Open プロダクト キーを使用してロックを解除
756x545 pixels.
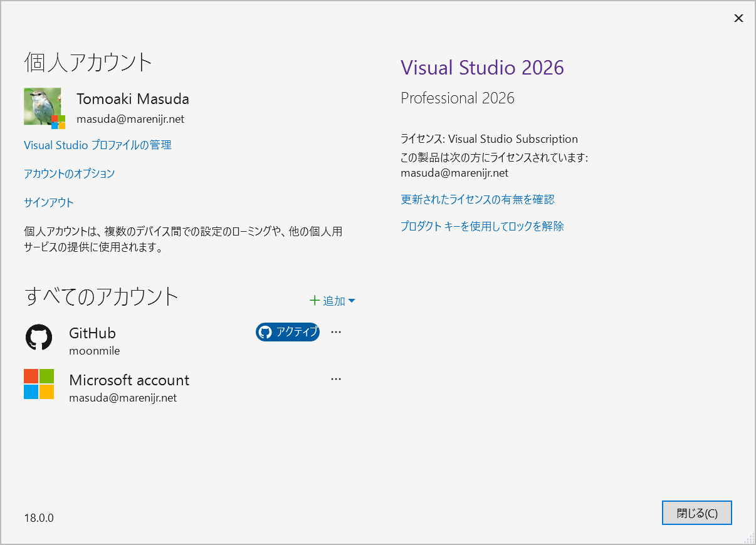pos(482,226)
